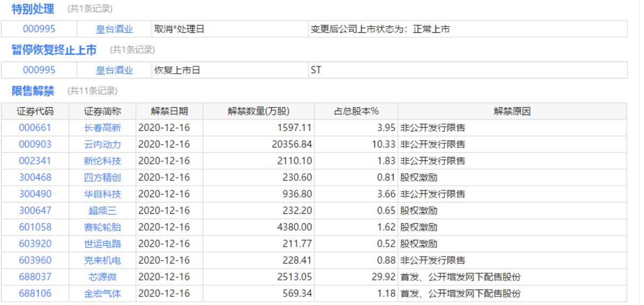Open the 克来机电 stock link

tap(102, 260)
